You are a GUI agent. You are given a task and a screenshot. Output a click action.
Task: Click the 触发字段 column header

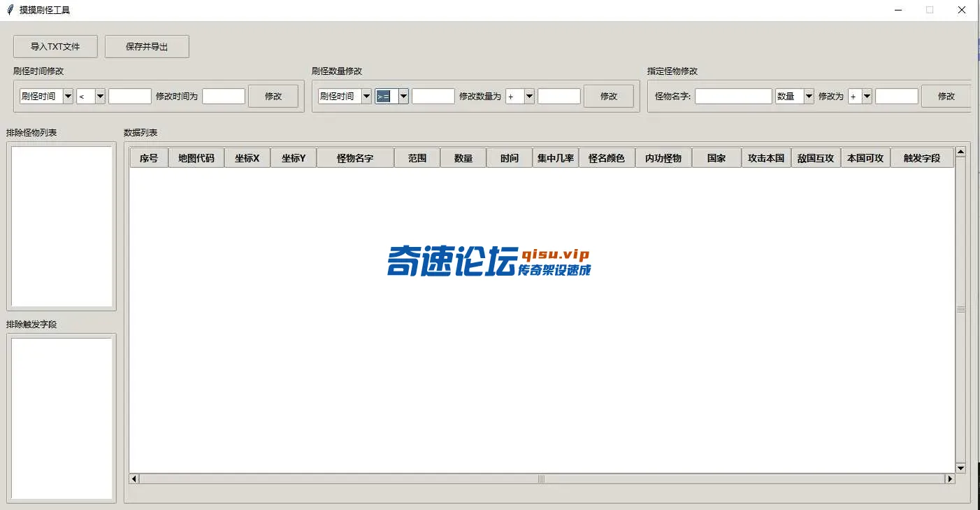pyautogui.click(x=922, y=158)
